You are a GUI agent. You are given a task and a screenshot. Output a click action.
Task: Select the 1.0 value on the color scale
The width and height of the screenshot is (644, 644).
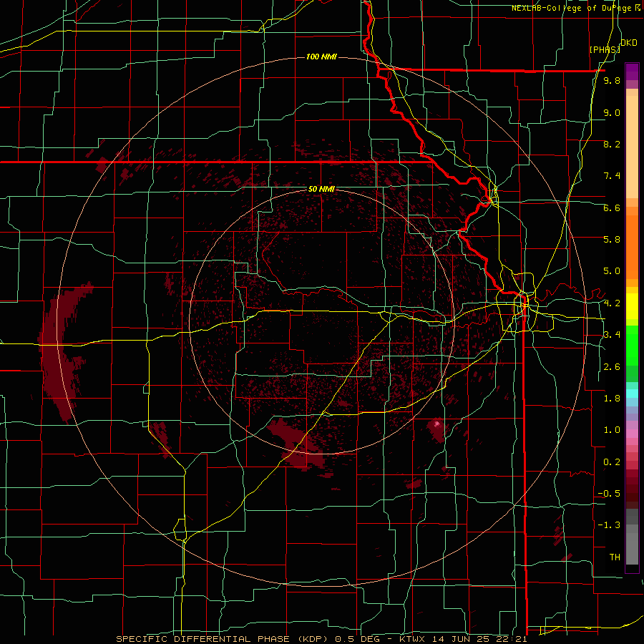pos(612,430)
